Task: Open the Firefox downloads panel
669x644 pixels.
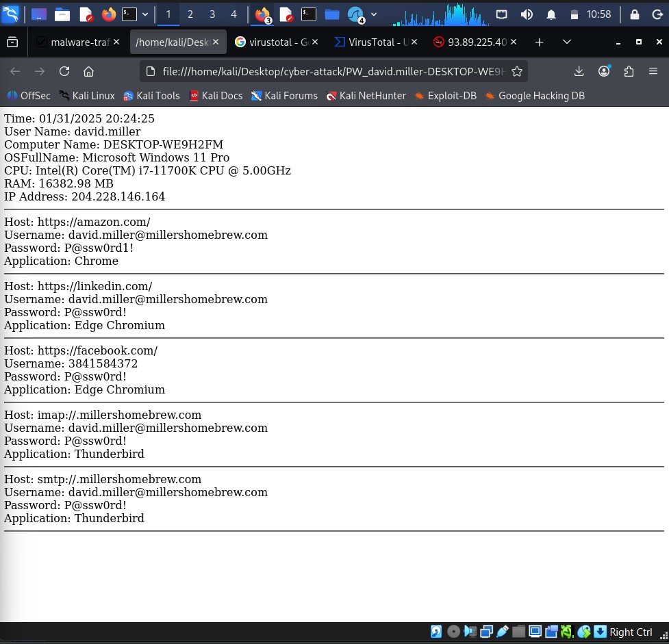Action: (x=579, y=71)
